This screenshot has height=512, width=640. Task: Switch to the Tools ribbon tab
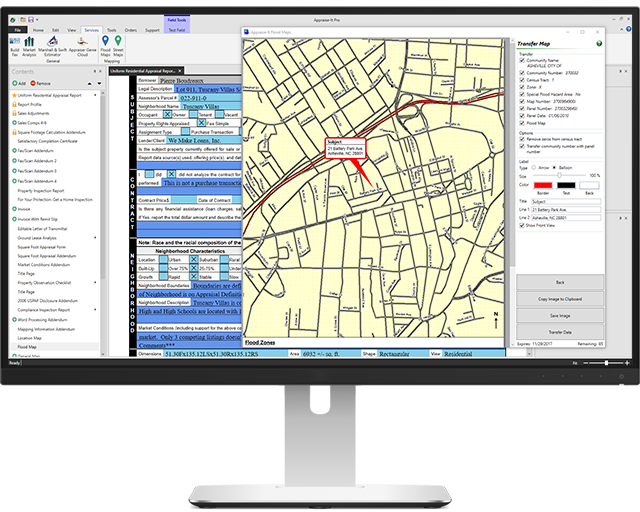pyautogui.click(x=112, y=30)
